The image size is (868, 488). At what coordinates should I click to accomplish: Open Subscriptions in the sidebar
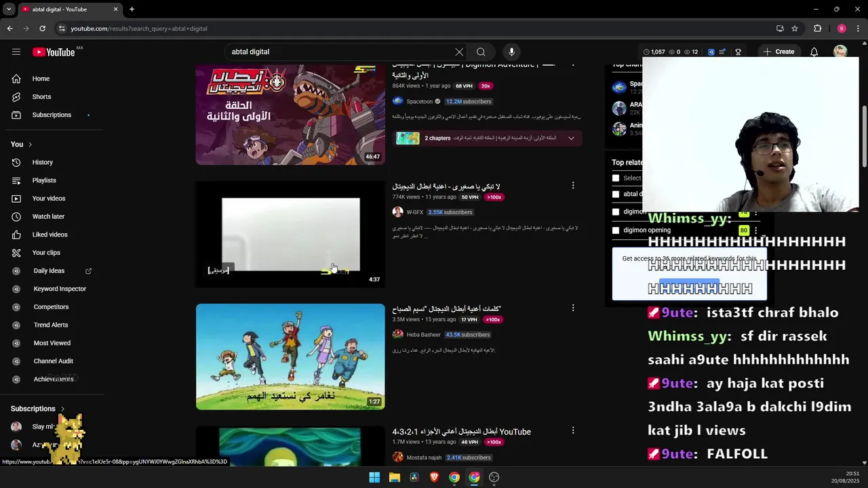coord(52,115)
